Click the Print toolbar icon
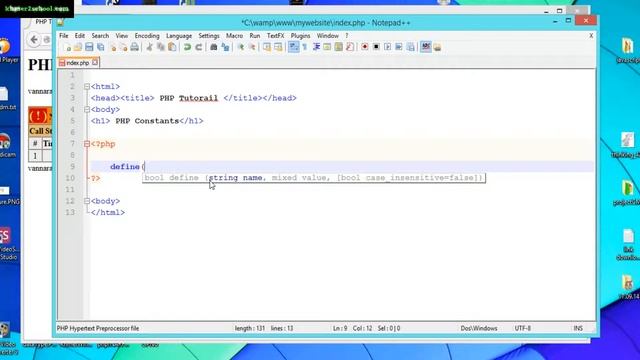The height and width of the screenshot is (360, 640). coord(134,47)
